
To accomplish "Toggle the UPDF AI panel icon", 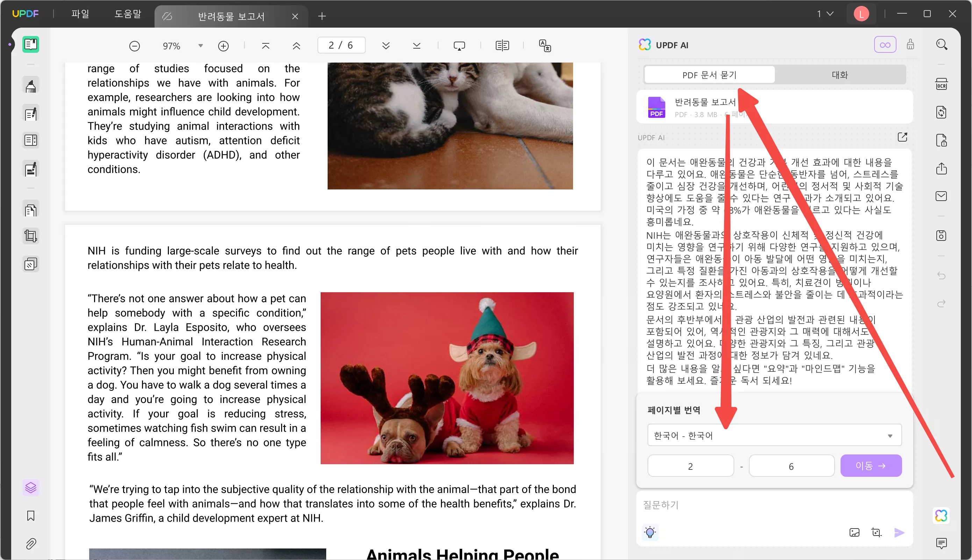I will click(941, 515).
